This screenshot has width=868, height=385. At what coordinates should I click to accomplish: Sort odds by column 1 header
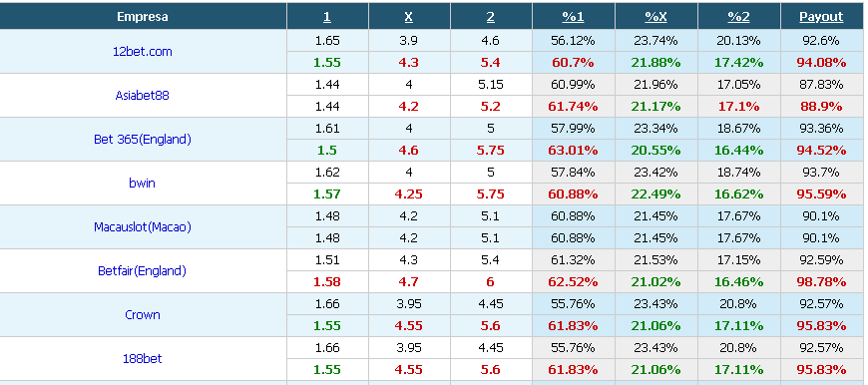[x=327, y=17]
